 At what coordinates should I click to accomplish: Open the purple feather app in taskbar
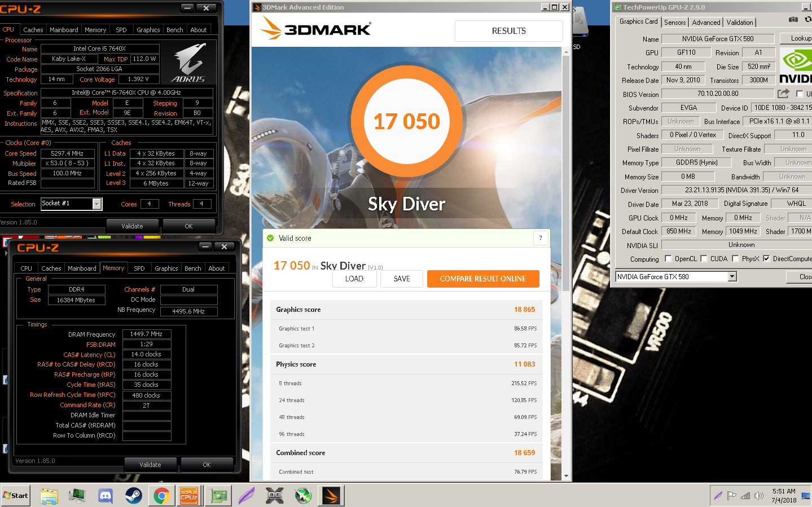(x=247, y=496)
